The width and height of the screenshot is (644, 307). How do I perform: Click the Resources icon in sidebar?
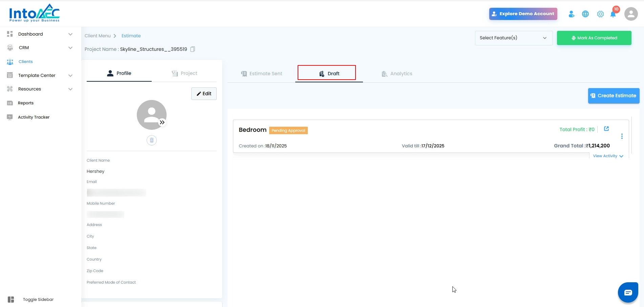point(10,89)
